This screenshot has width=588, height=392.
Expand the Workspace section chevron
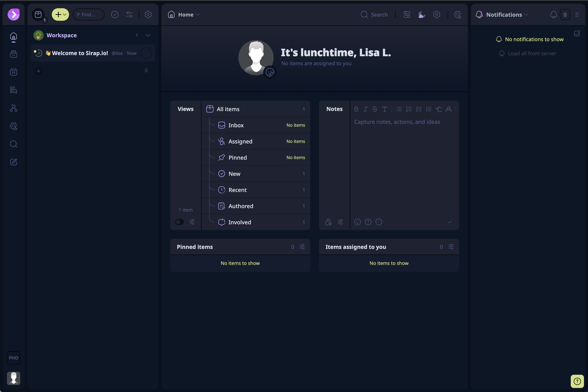(x=148, y=35)
